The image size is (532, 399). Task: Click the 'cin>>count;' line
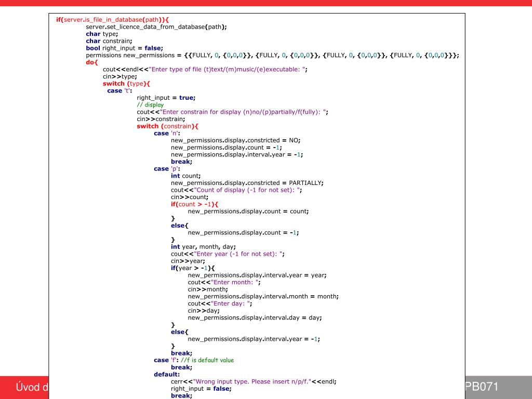click(x=189, y=197)
